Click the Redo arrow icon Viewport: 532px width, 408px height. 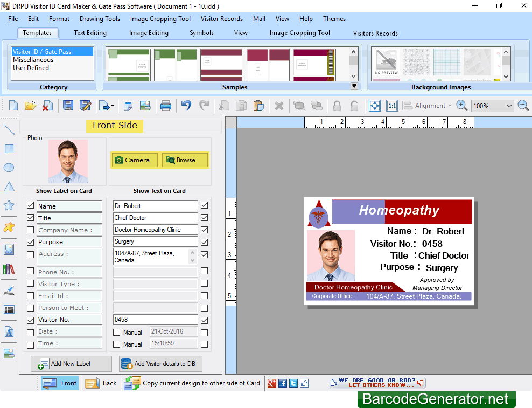click(204, 106)
